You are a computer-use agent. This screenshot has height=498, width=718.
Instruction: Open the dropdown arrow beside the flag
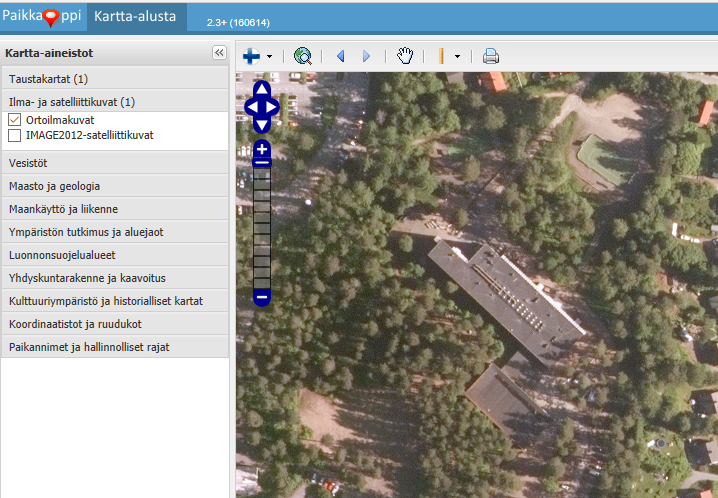click(x=269, y=57)
